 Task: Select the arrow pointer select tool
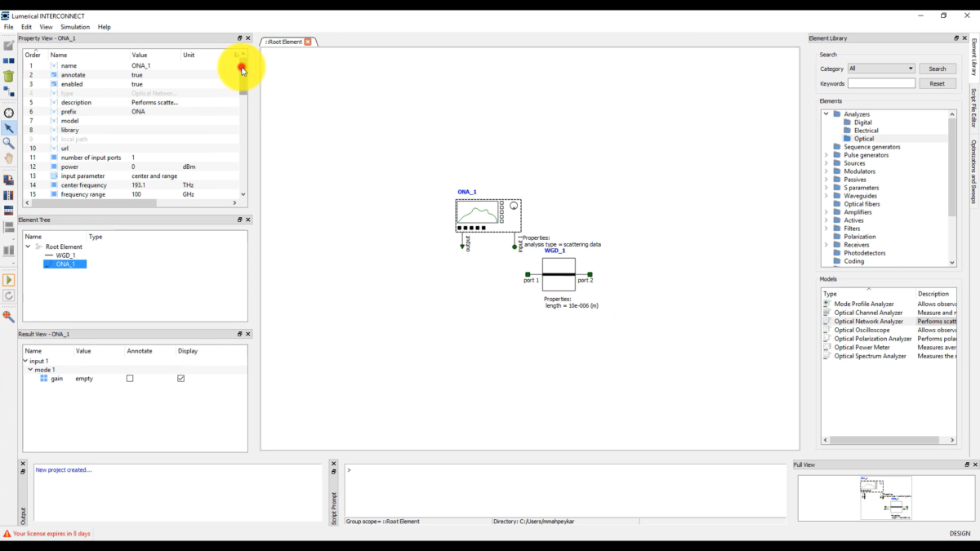[9, 128]
